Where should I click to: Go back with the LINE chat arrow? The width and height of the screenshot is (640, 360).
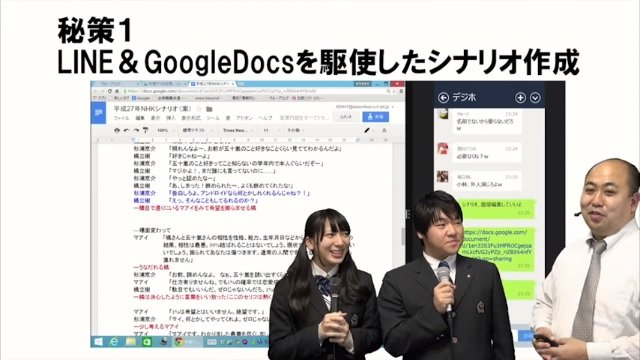[443, 98]
